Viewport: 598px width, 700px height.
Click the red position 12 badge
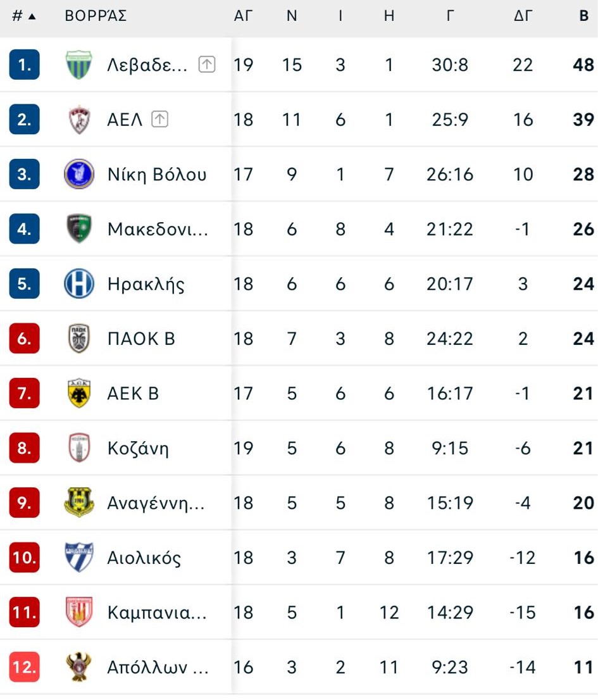click(24, 667)
